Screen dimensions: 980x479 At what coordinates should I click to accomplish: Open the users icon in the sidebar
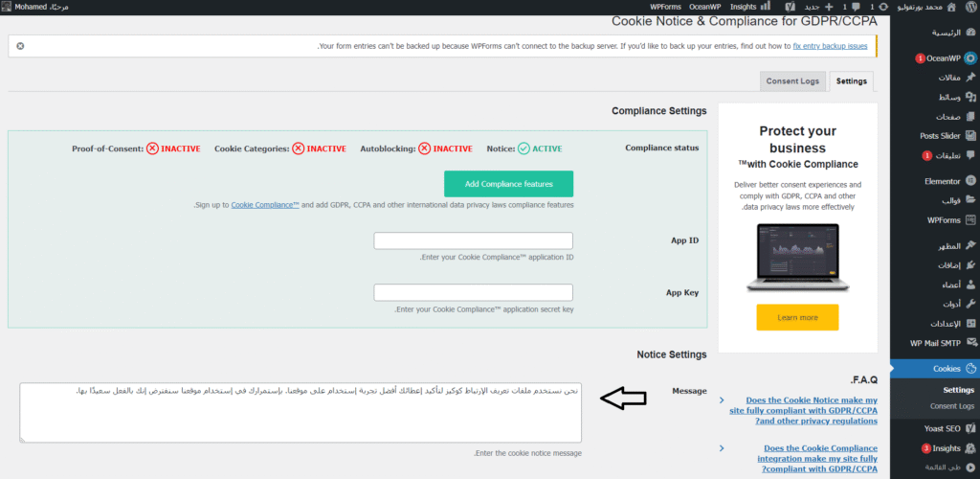[970, 285]
